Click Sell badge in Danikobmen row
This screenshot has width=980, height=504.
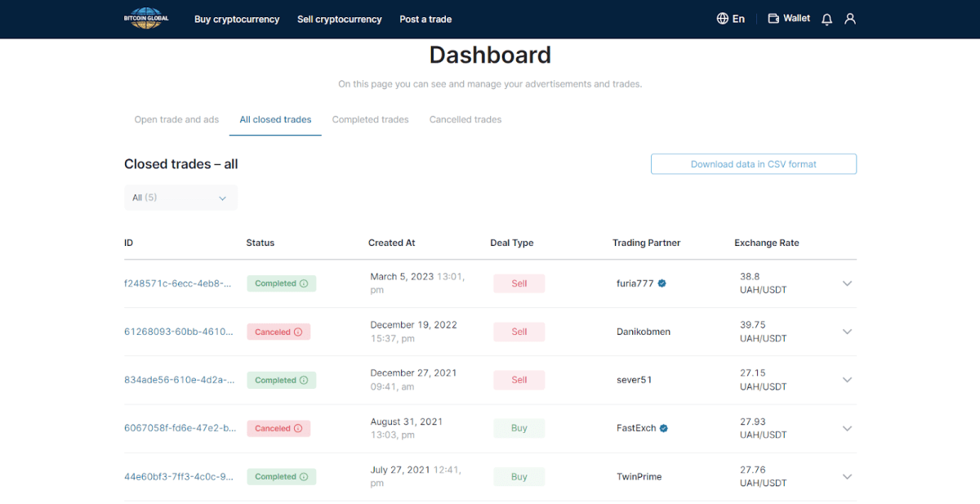tap(519, 332)
